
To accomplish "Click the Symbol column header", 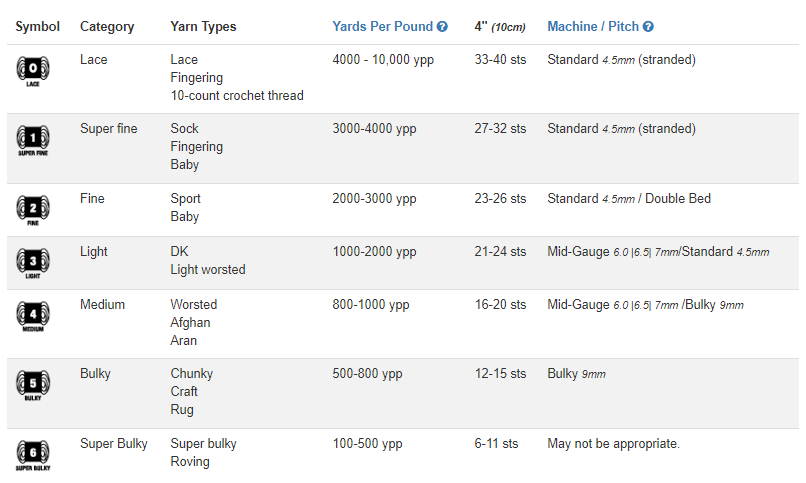I will coord(38,27).
